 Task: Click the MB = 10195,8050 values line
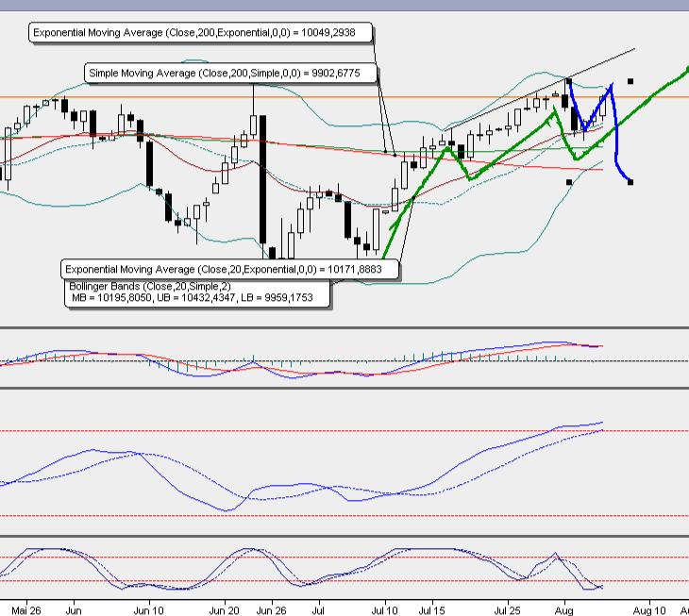(x=192, y=298)
